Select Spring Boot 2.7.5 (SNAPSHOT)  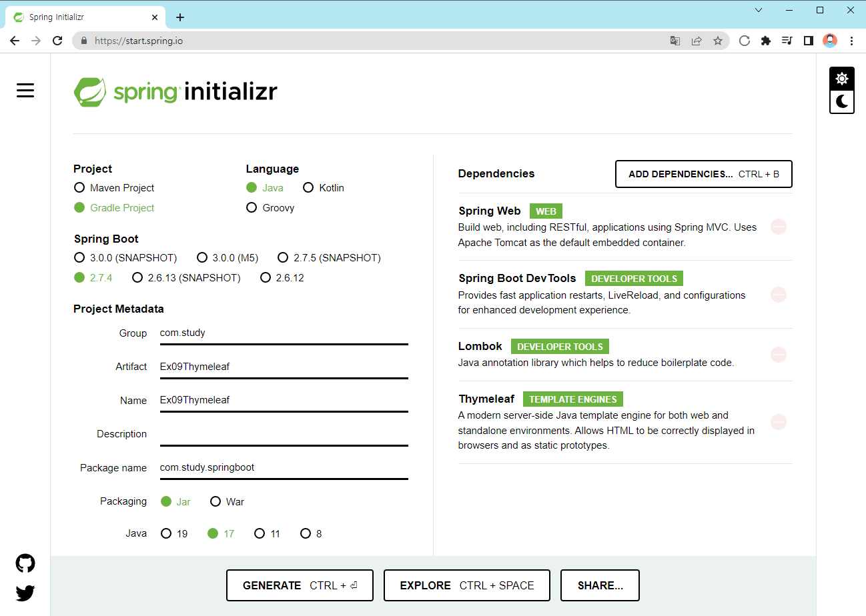[329, 257]
